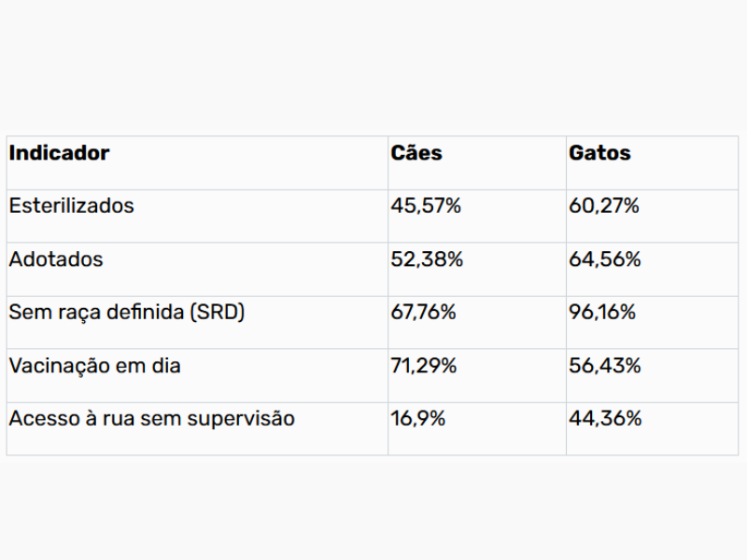747x560 pixels.
Task: Click the 44,36% value cell
Action: (605, 419)
